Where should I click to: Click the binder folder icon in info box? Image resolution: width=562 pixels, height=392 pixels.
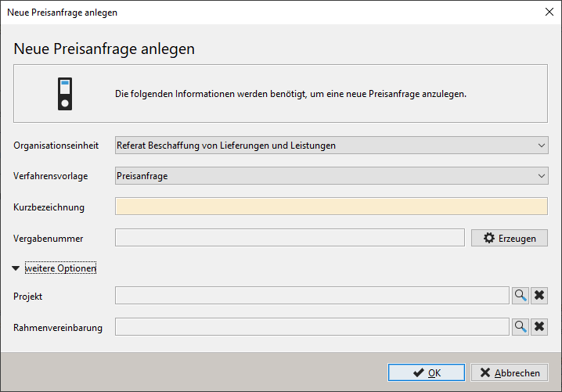coord(65,94)
